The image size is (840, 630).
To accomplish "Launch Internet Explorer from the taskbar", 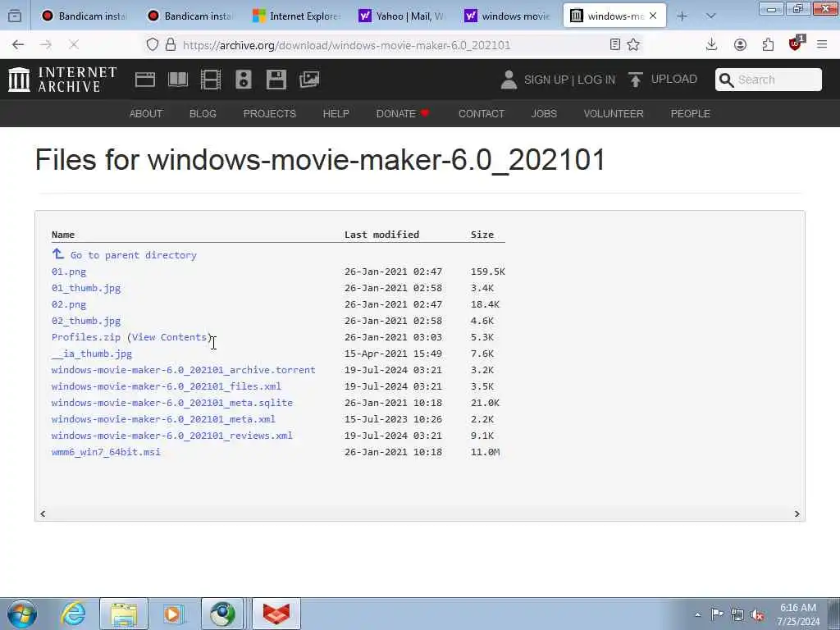I will (72, 614).
